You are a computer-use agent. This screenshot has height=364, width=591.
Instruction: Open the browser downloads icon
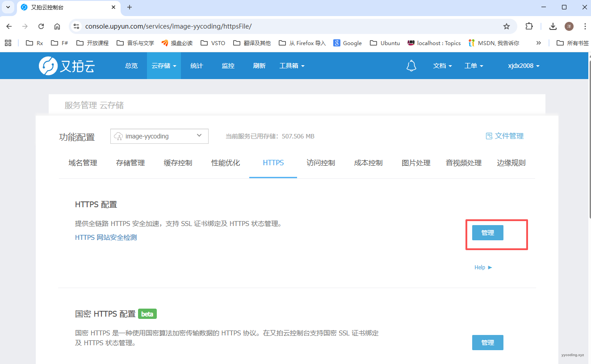point(553,26)
